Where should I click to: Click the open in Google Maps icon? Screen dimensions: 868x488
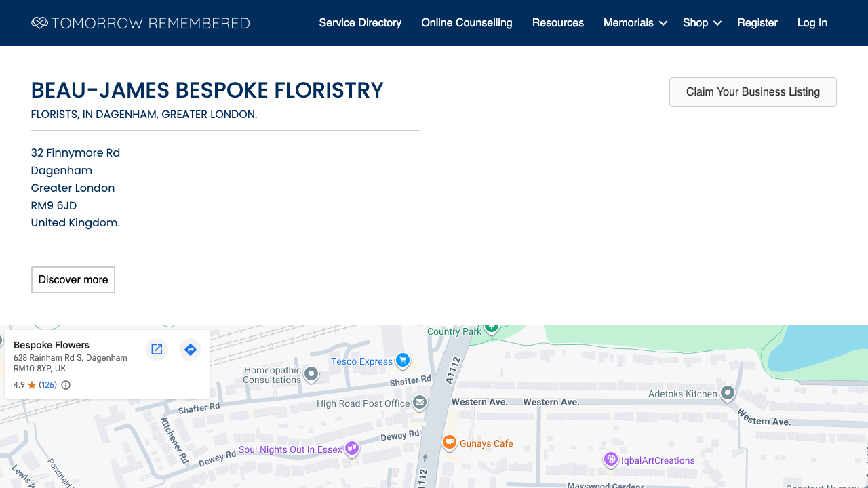(157, 349)
